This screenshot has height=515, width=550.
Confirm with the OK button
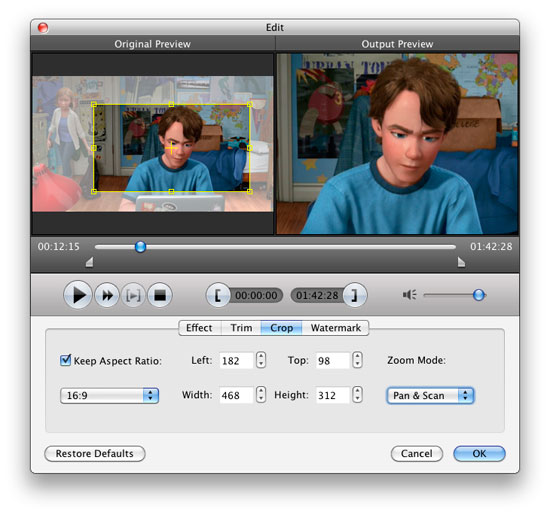pos(479,454)
